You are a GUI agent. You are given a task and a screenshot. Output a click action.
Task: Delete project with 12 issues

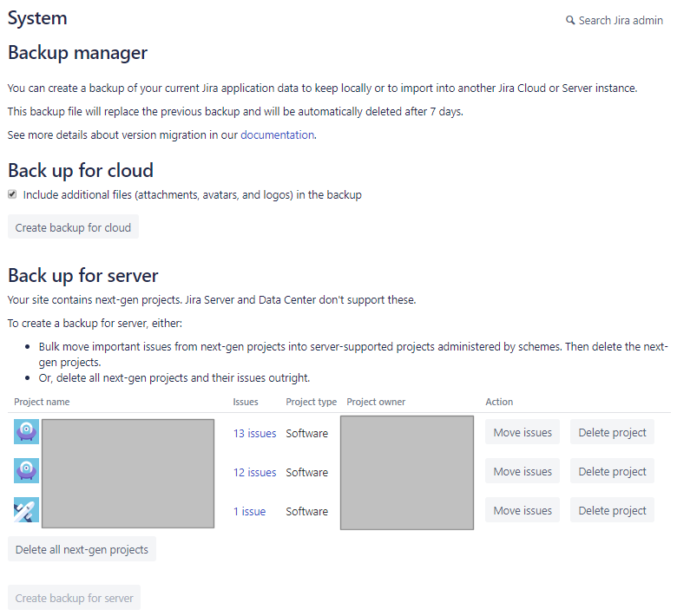612,471
